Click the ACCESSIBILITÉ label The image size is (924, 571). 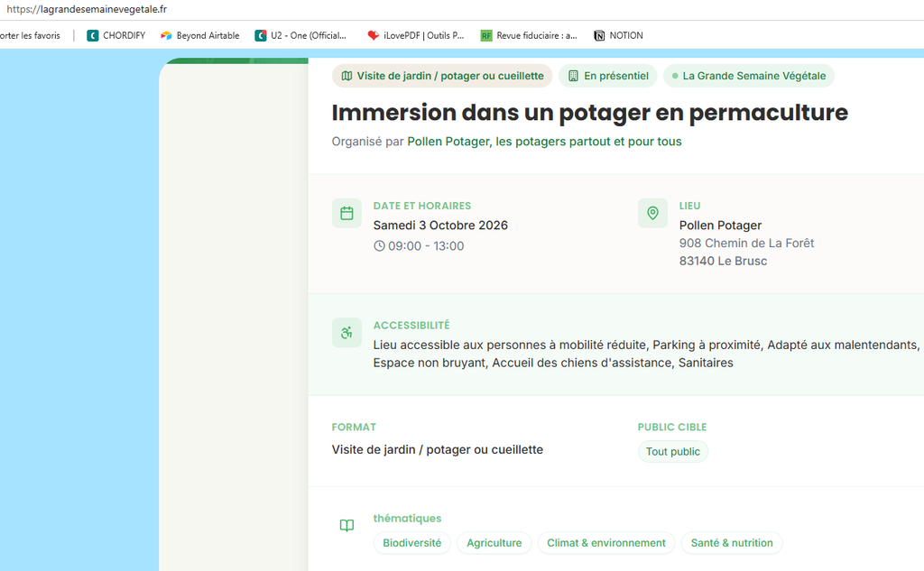click(x=411, y=326)
